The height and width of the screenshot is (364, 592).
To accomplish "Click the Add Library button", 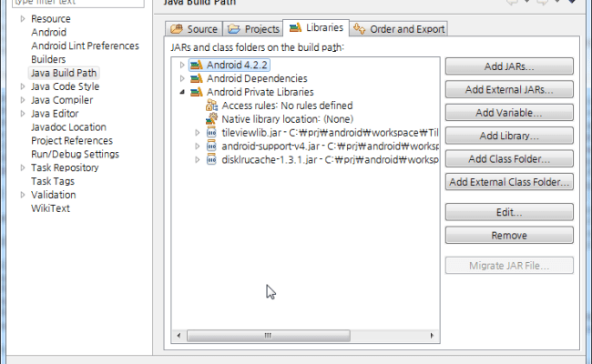I will pyautogui.click(x=509, y=136).
